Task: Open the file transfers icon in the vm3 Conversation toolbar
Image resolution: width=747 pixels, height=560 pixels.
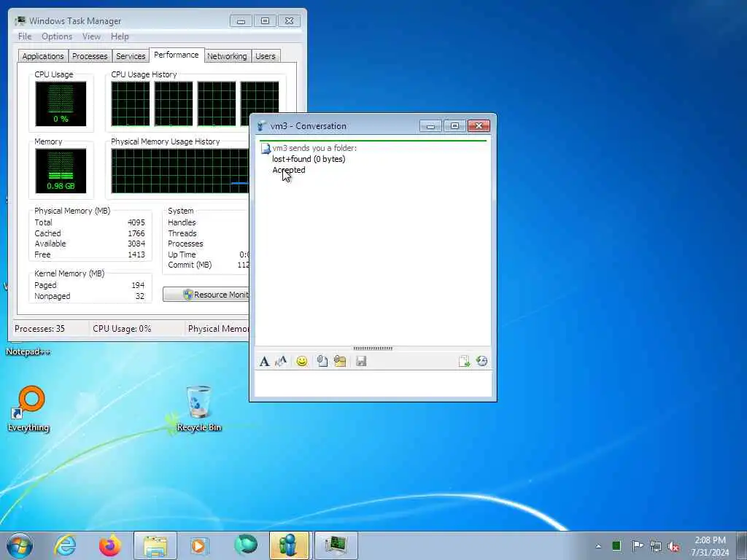Action: (464, 362)
